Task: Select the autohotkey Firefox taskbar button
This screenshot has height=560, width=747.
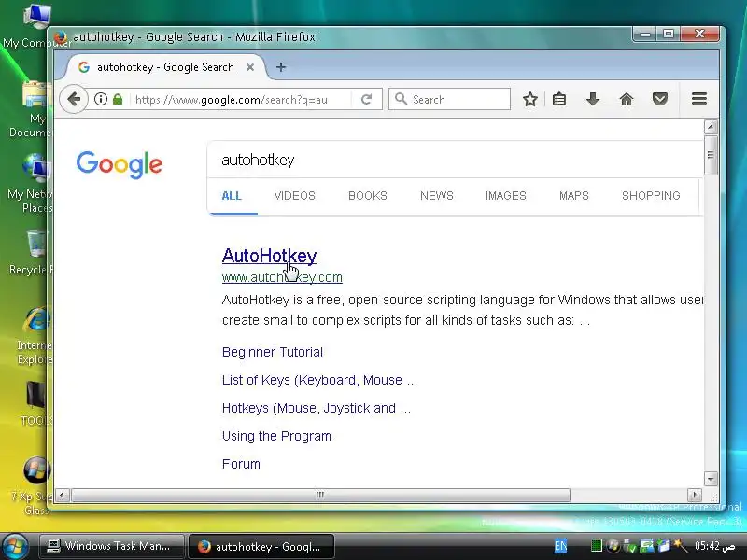Action: point(261,546)
